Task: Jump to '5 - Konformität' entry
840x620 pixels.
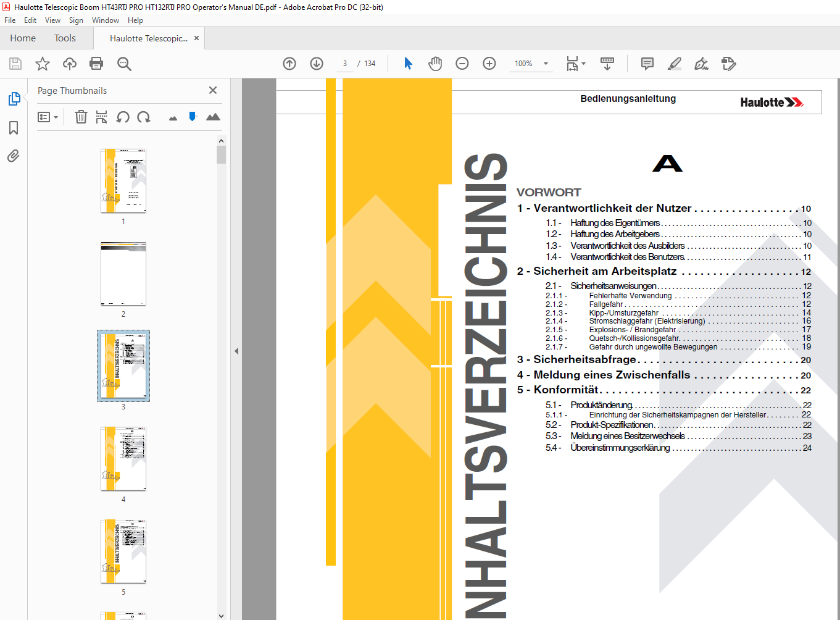Action: click(x=664, y=390)
